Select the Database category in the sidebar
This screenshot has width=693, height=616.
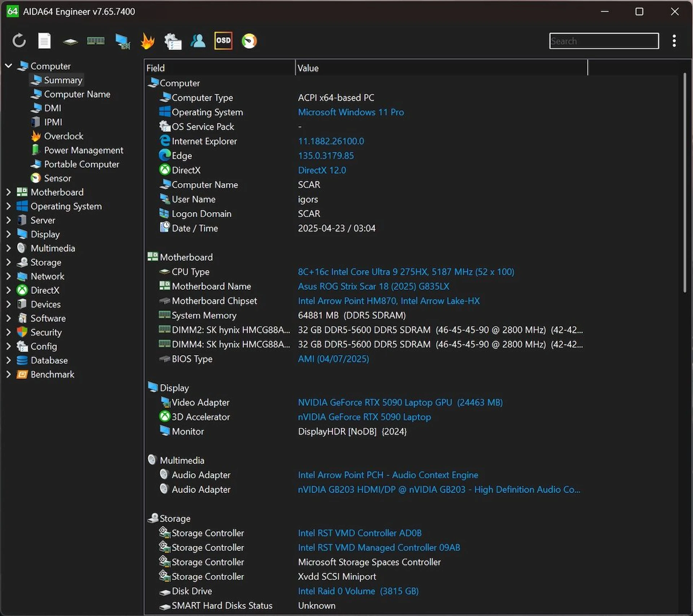pyautogui.click(x=42, y=360)
